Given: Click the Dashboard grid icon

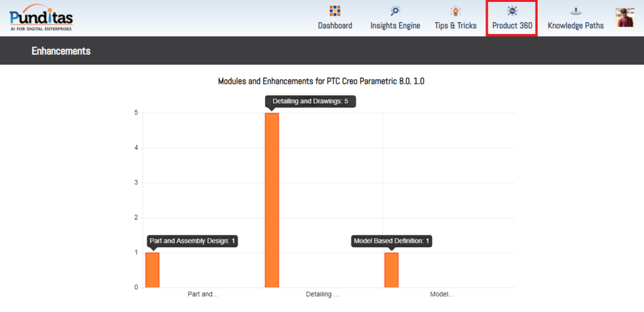Looking at the screenshot, I should [x=335, y=11].
